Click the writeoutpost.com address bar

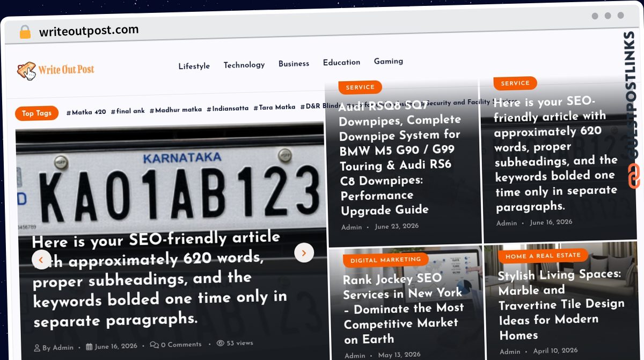(x=89, y=31)
